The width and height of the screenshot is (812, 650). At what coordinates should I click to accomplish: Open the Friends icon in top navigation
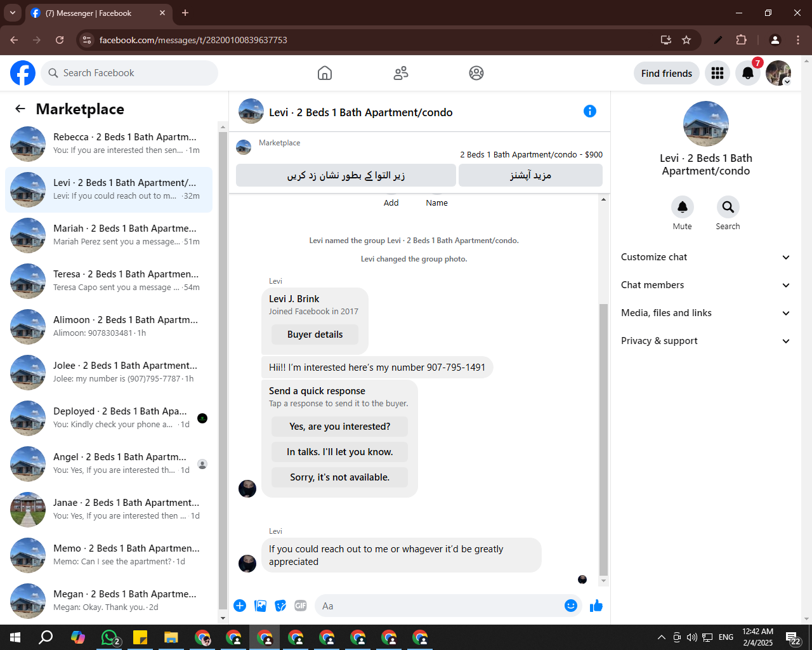pyautogui.click(x=401, y=73)
